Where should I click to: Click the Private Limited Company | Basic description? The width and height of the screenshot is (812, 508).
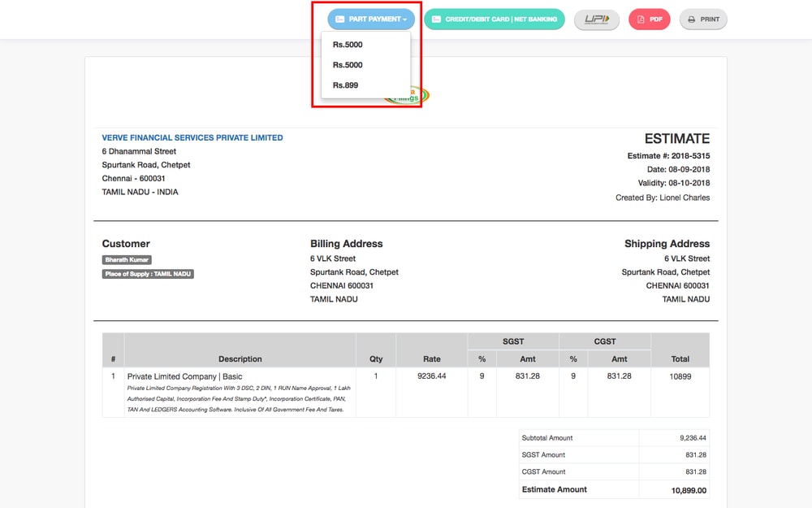click(x=187, y=376)
